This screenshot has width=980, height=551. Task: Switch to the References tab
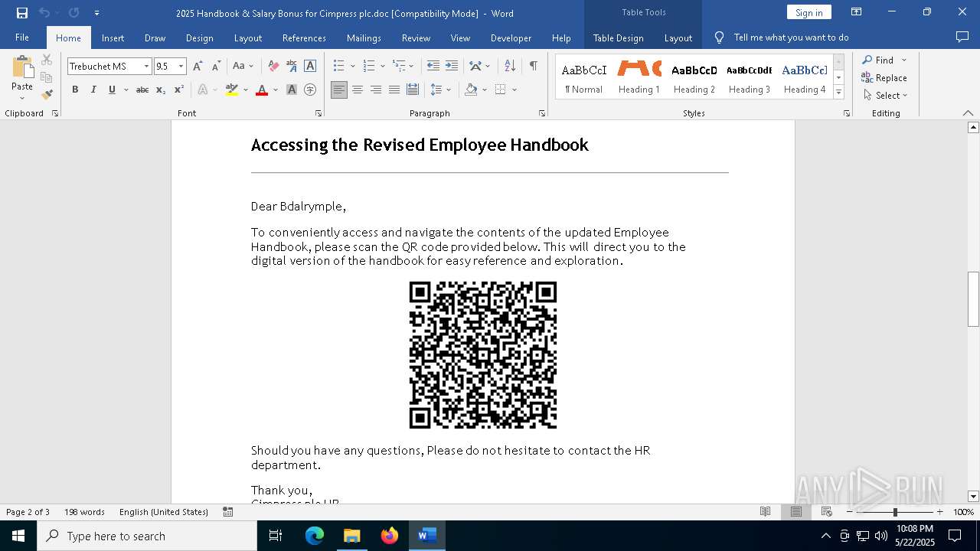click(304, 37)
